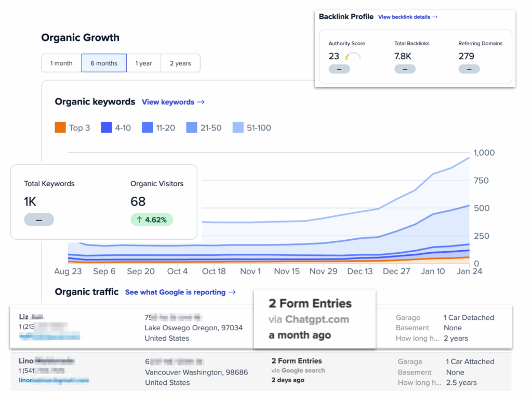Toggle the 21-50 legend series swatch

(x=192, y=128)
